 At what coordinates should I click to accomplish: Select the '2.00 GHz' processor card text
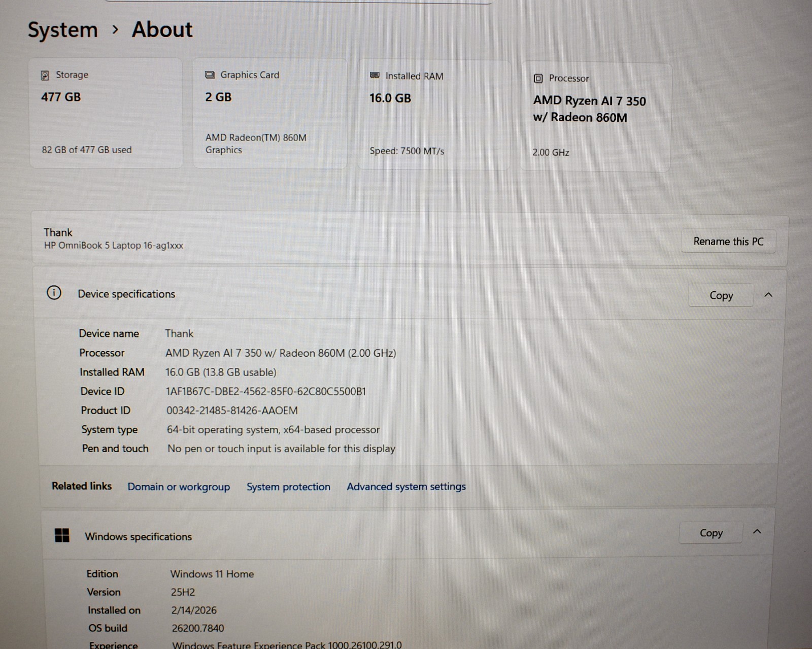point(551,152)
